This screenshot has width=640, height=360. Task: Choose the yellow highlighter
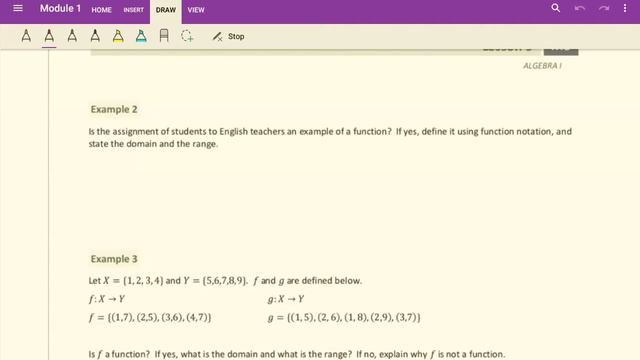pos(118,36)
